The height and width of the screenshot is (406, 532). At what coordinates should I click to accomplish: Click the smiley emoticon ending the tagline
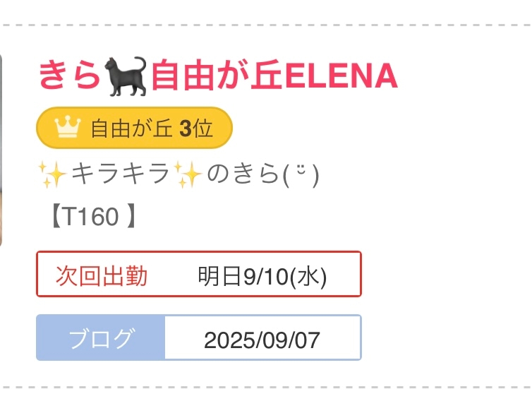pyautogui.click(x=296, y=174)
